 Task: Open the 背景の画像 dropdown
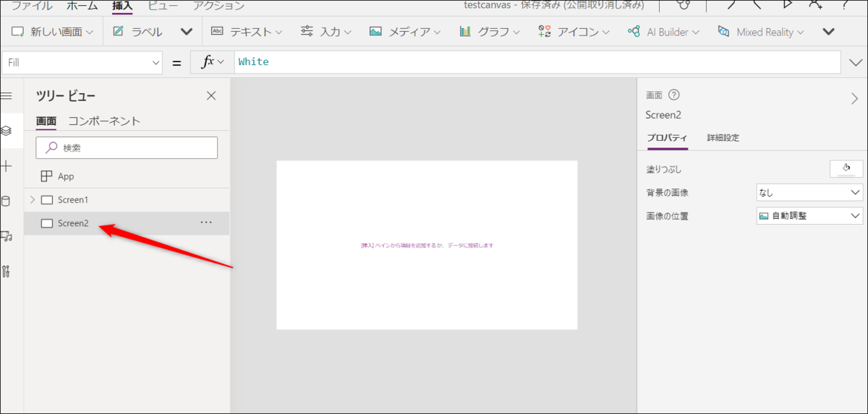click(809, 192)
